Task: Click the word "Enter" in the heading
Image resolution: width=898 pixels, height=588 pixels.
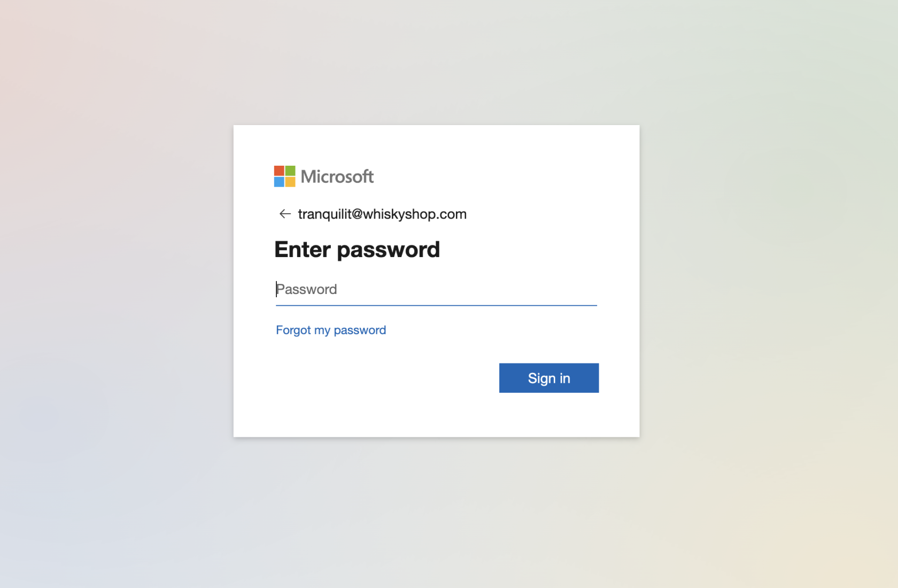Action: tap(302, 250)
